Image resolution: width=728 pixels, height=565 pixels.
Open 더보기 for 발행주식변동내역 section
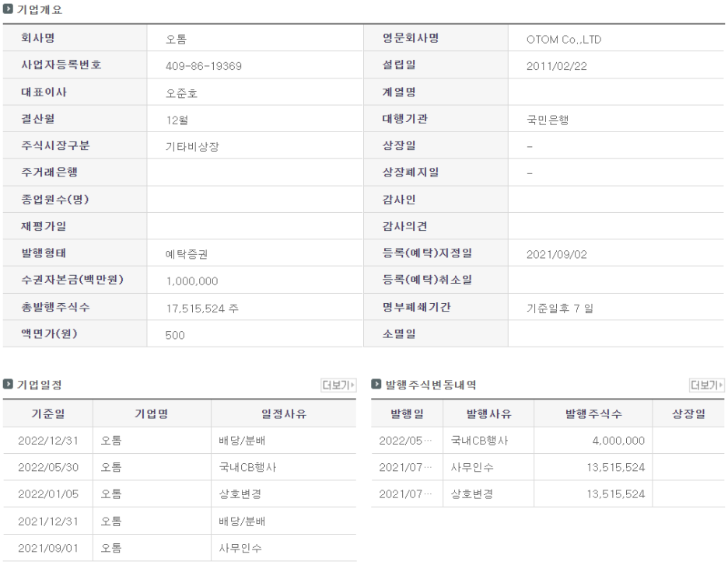click(707, 385)
